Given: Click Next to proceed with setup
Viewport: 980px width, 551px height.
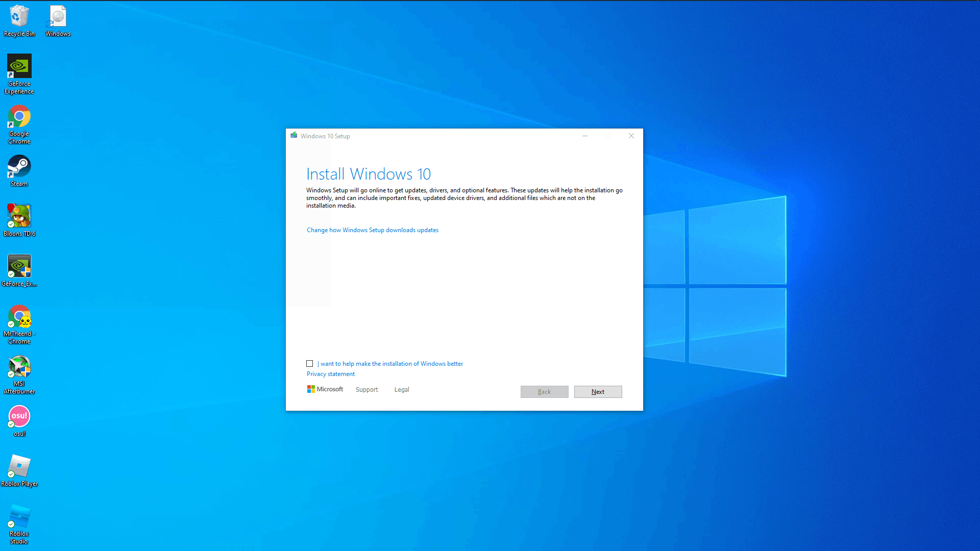Looking at the screenshot, I should 597,391.
